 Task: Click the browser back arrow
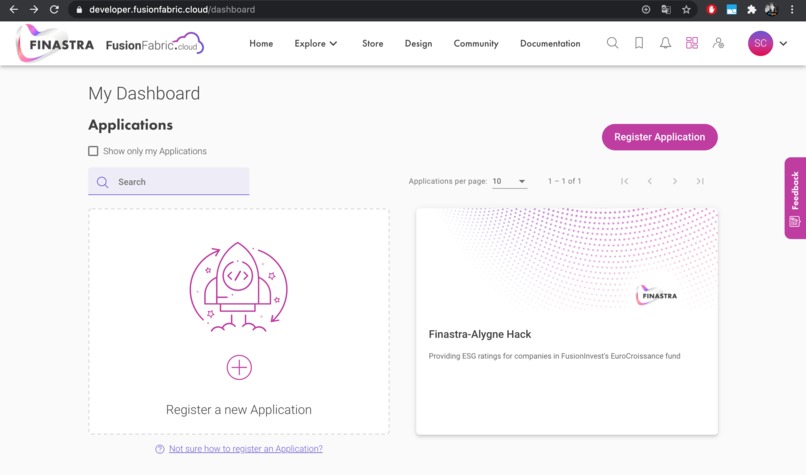pyautogui.click(x=14, y=9)
